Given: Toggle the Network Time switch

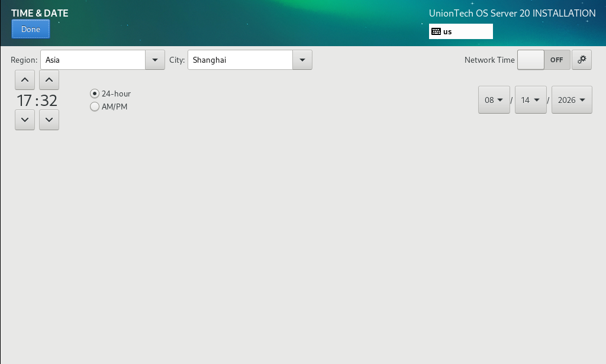Looking at the screenshot, I should pos(543,60).
